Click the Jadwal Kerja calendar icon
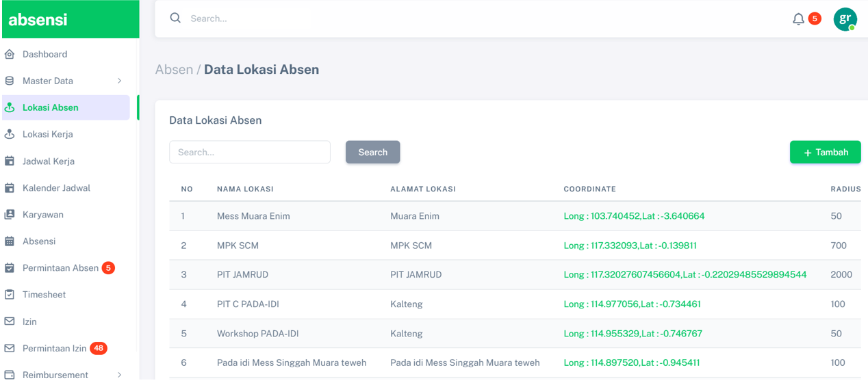868x385 pixels. [10, 161]
